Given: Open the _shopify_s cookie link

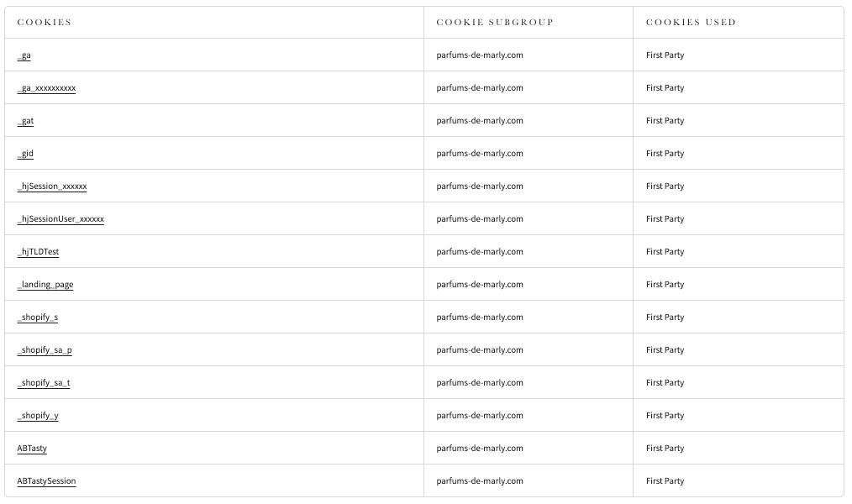Looking at the screenshot, I should click(38, 318).
